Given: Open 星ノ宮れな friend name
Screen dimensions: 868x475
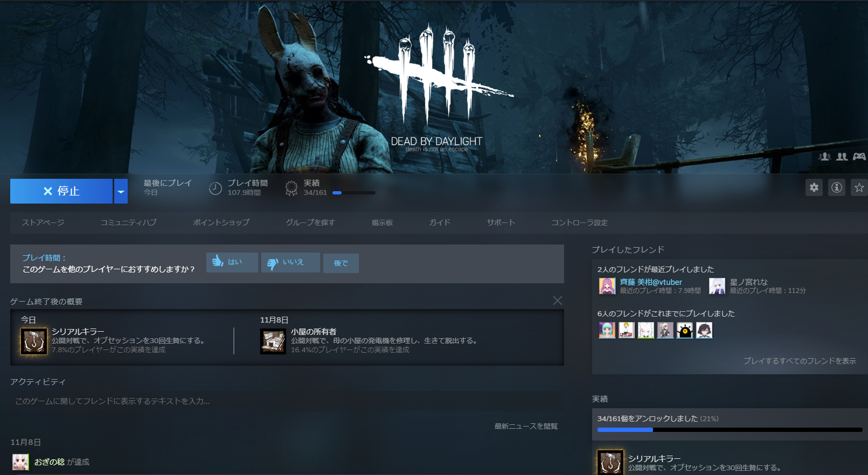Looking at the screenshot, I should pos(749,282).
